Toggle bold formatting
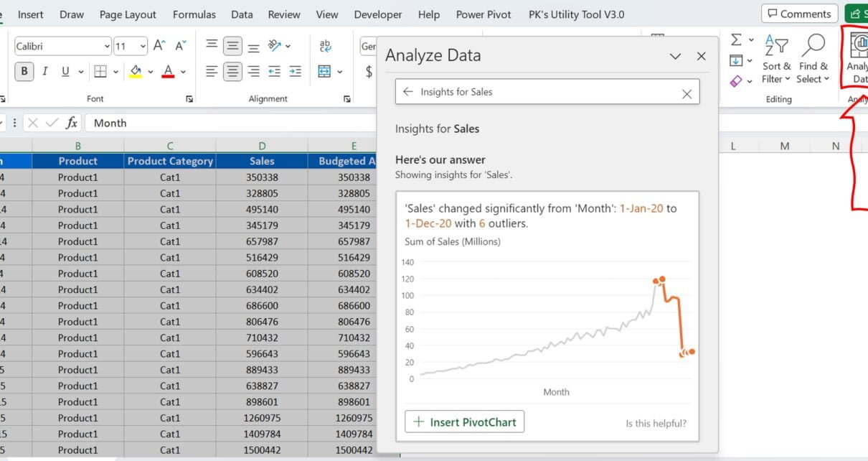The width and height of the screenshot is (868, 461). 24,70
